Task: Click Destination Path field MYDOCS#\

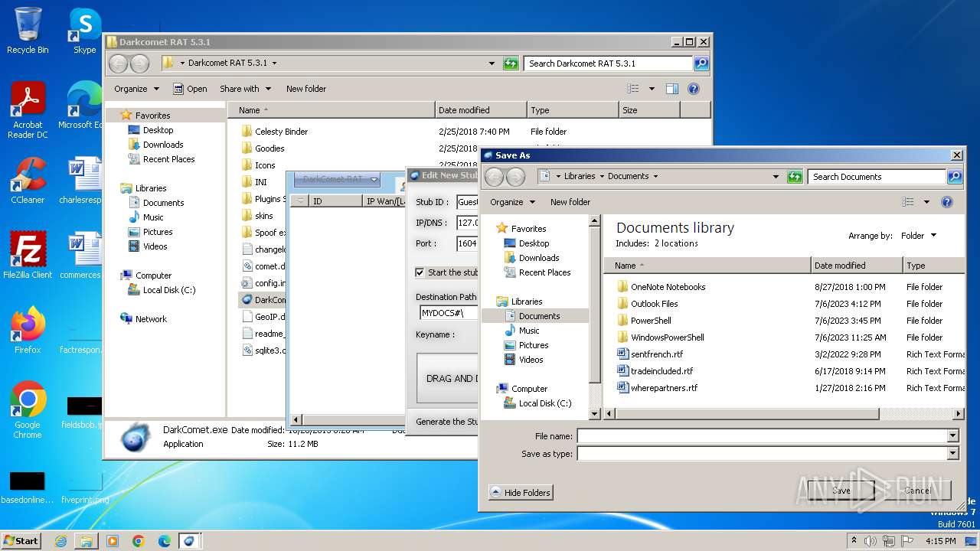Action: [x=449, y=313]
